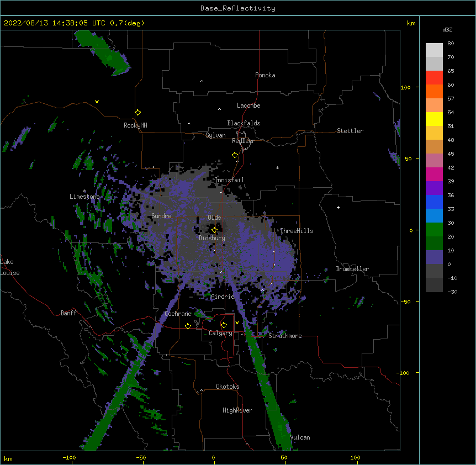Image resolution: width=476 pixels, height=465 pixels.
Task: Click the Banff label
Action: point(68,313)
